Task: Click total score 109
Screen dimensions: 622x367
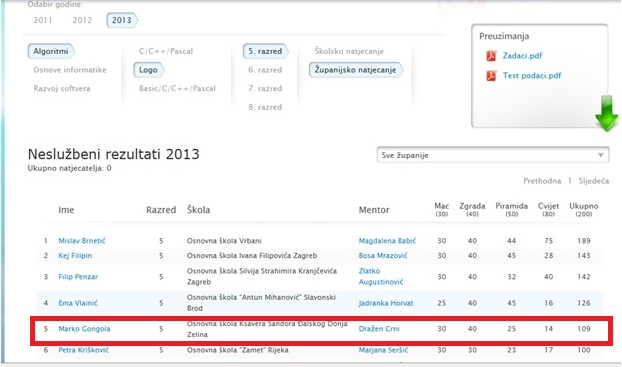Action: click(x=584, y=329)
